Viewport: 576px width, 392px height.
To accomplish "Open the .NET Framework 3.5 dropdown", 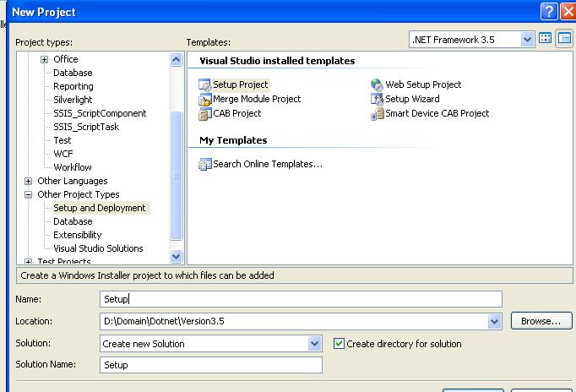I will pos(527,40).
